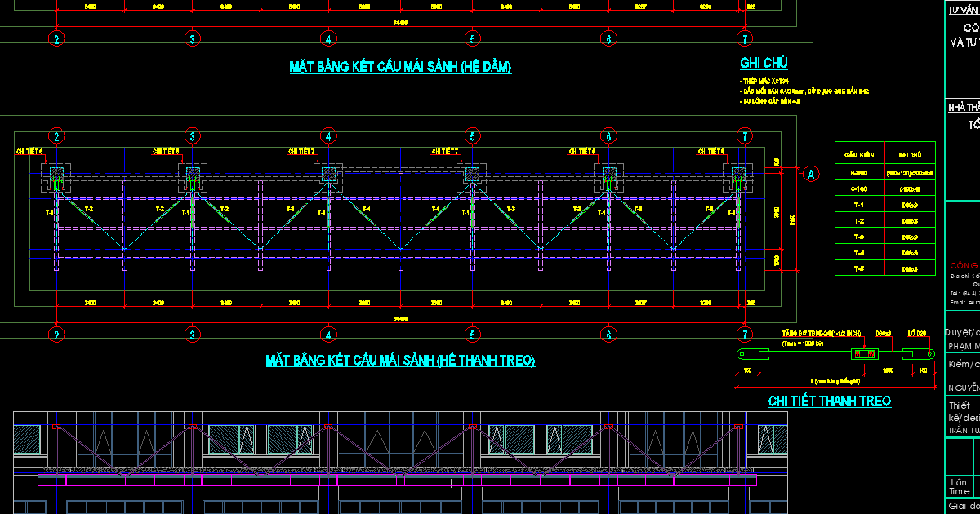Select the turnbuckle in the hanger rod detail
Viewport: 980px width, 514px height.
pyautogui.click(x=865, y=353)
